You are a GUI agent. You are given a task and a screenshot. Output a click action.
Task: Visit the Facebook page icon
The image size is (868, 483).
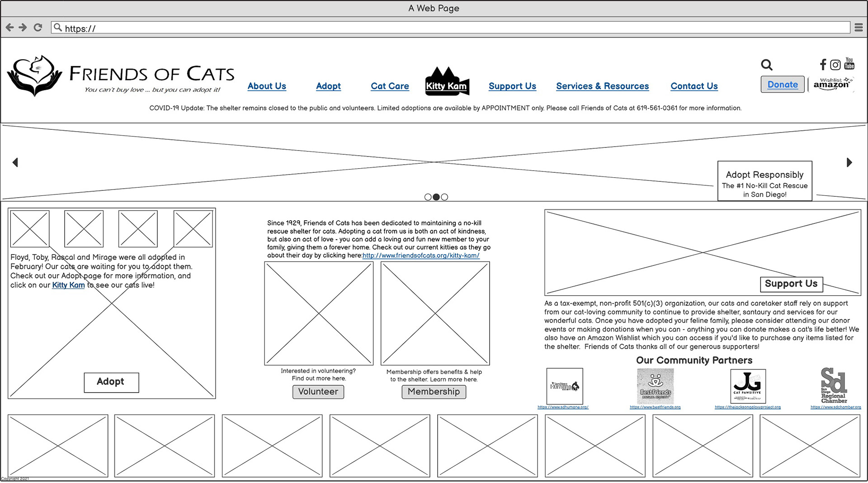click(823, 65)
